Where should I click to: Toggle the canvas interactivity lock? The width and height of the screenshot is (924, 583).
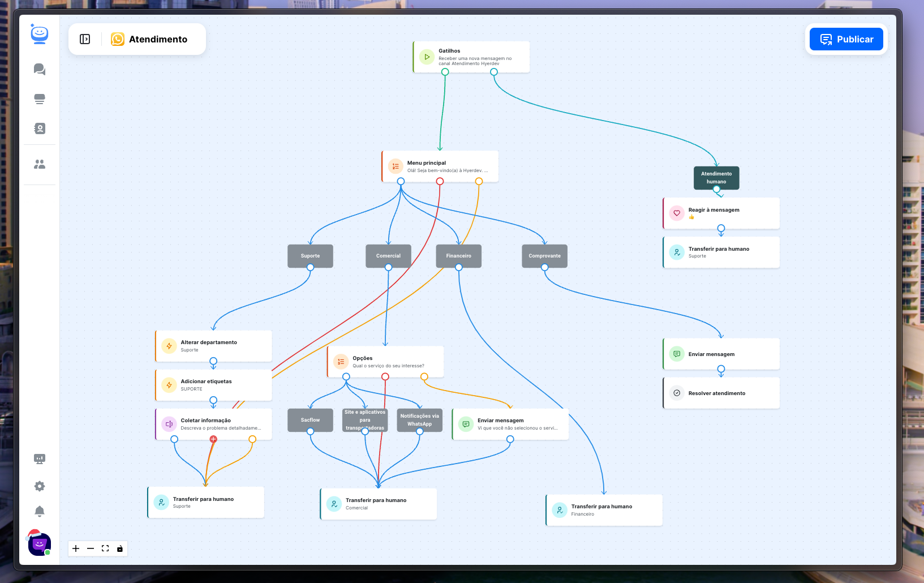(120, 548)
